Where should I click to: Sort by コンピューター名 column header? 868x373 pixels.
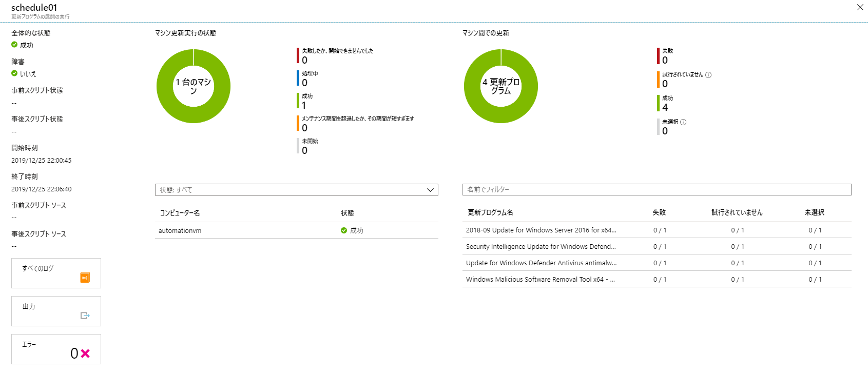180,213
